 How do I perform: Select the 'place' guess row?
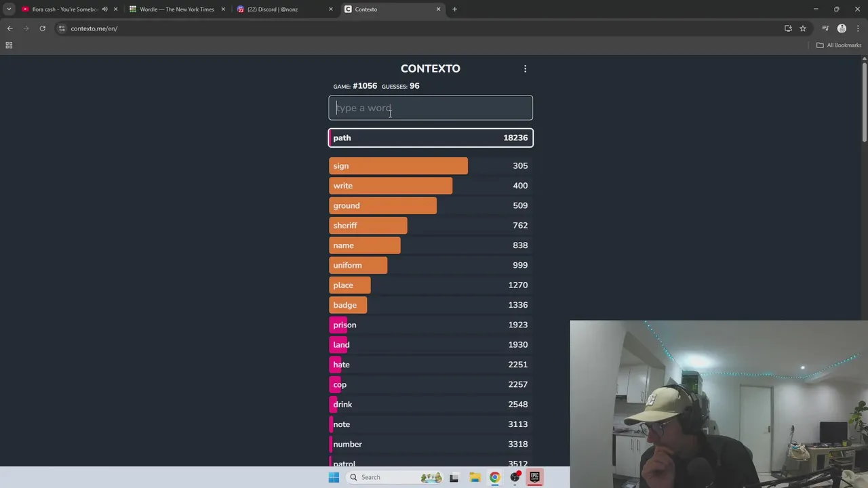(x=431, y=285)
